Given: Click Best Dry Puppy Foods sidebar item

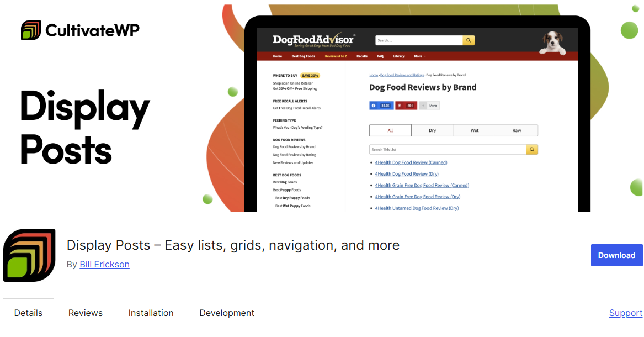Looking at the screenshot, I should (x=292, y=198).
